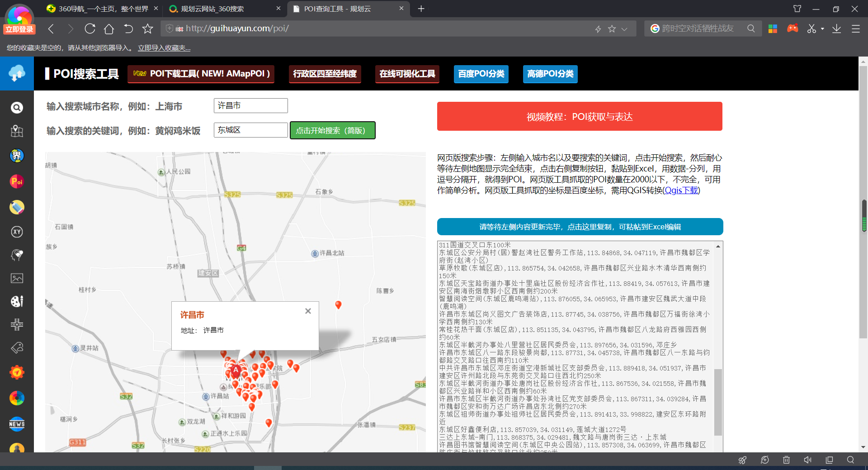Open the browser hamburger main menu
The height and width of the screenshot is (470, 868).
(x=855, y=29)
